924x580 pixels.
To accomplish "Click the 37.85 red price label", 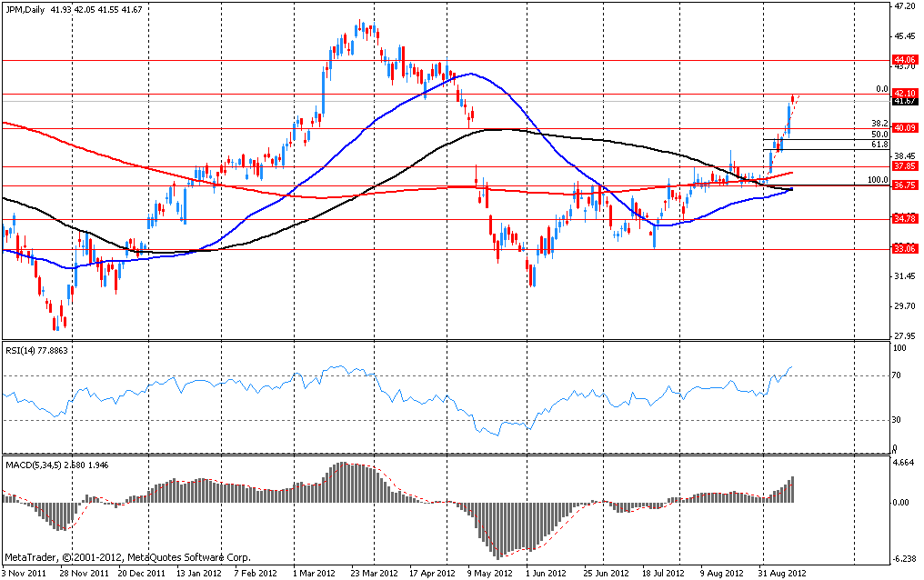I will 903,166.
